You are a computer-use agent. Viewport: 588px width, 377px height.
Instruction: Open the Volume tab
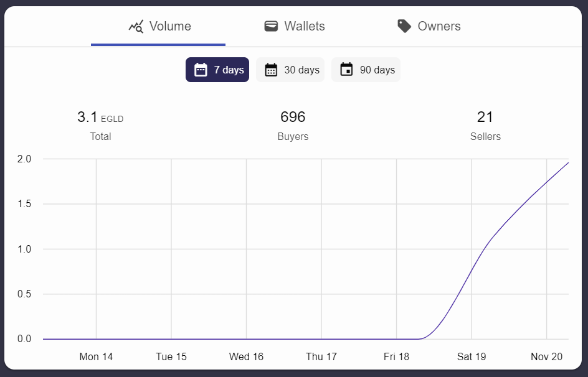[x=158, y=26]
